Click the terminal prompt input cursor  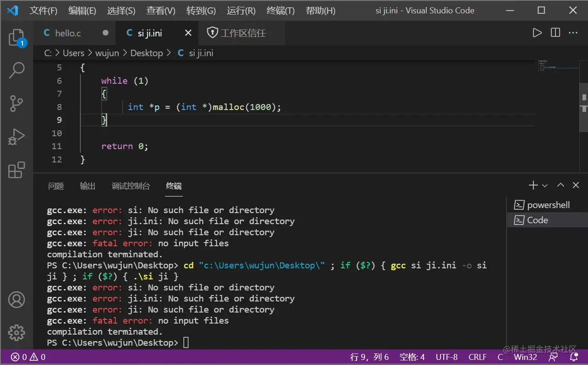(186, 342)
